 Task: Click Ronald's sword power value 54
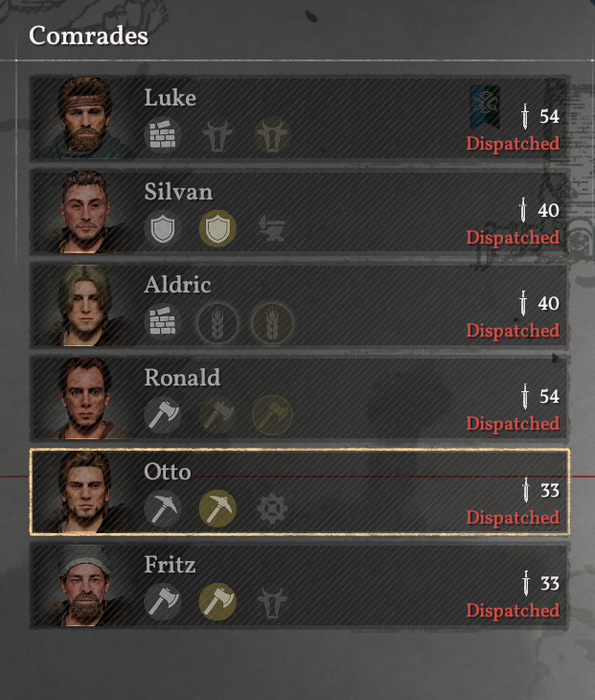549,396
